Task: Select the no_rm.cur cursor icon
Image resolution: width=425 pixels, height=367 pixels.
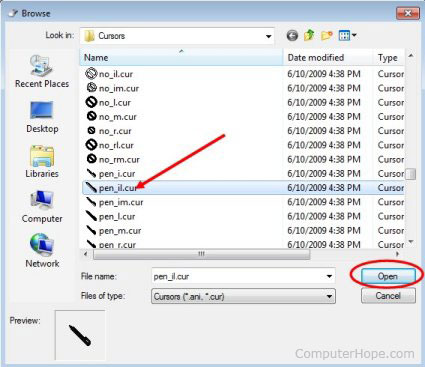Action: click(x=91, y=159)
